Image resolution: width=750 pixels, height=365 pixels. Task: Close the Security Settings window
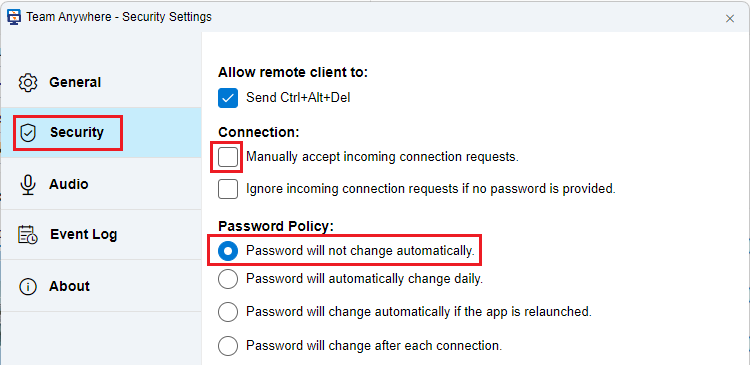[730, 19]
